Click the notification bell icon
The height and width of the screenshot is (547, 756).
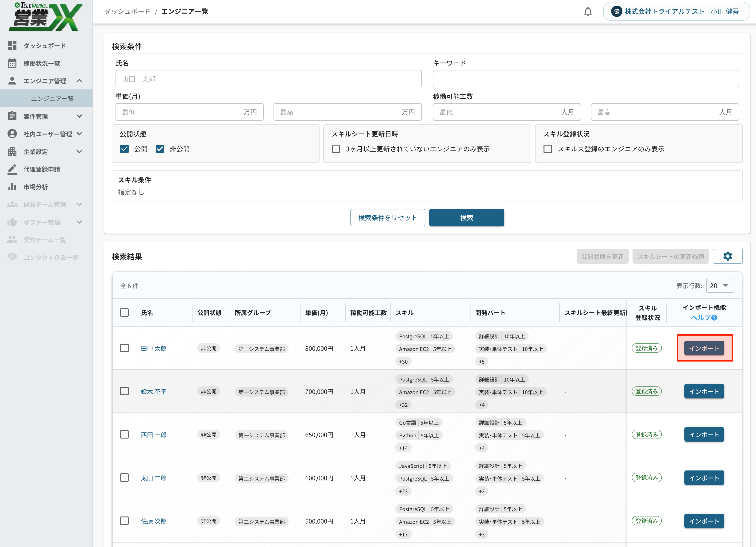[588, 12]
